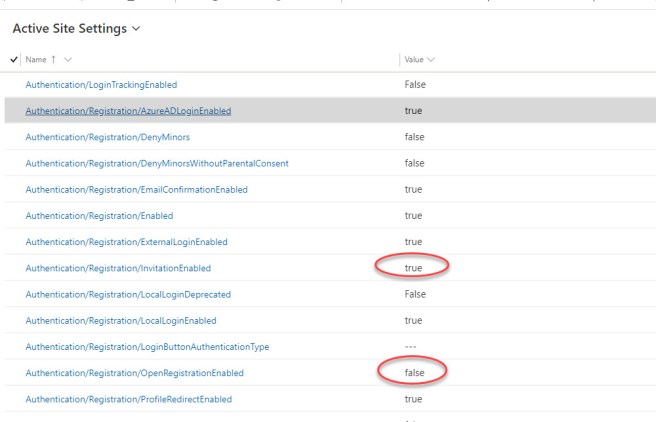Screen dimensions: 656x422
Task: Click the ascending sort arrow beside Name
Action: click(x=54, y=60)
